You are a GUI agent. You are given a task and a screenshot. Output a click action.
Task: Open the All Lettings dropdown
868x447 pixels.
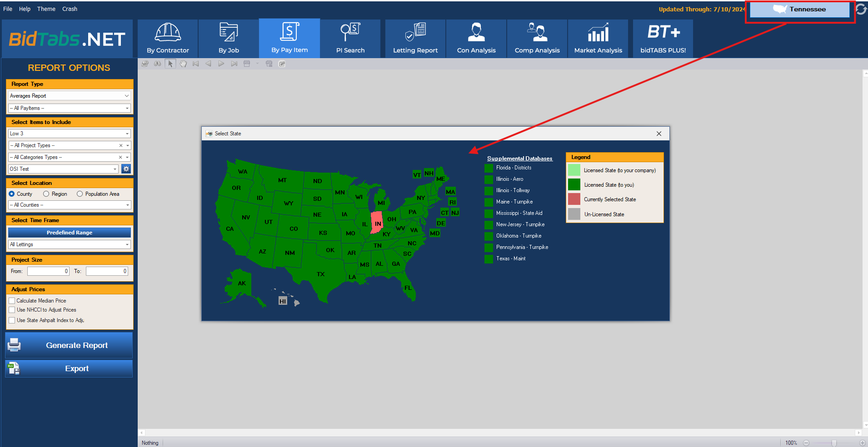pyautogui.click(x=70, y=244)
